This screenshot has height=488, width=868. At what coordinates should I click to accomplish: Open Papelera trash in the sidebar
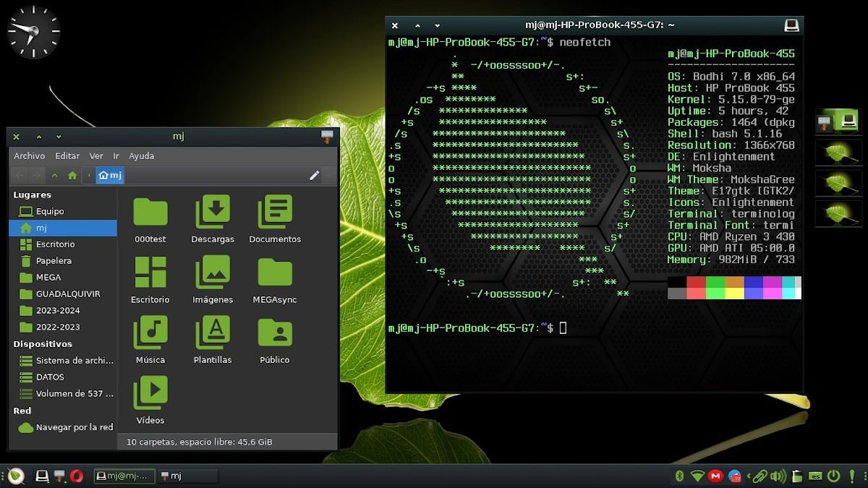63,261
